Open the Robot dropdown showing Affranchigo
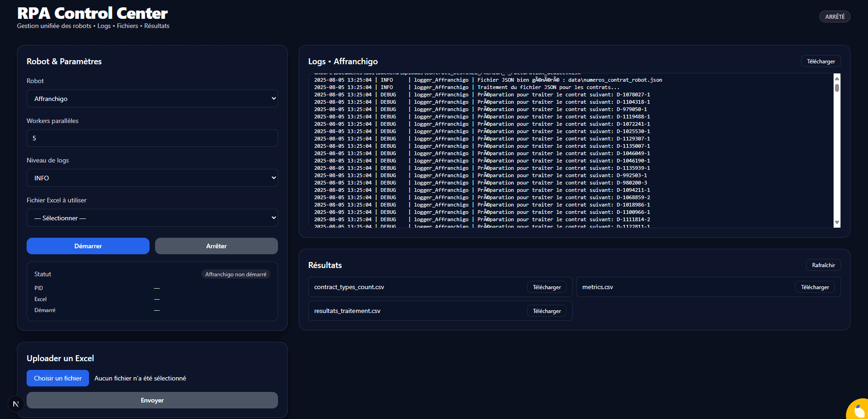868x419 pixels. pos(152,99)
